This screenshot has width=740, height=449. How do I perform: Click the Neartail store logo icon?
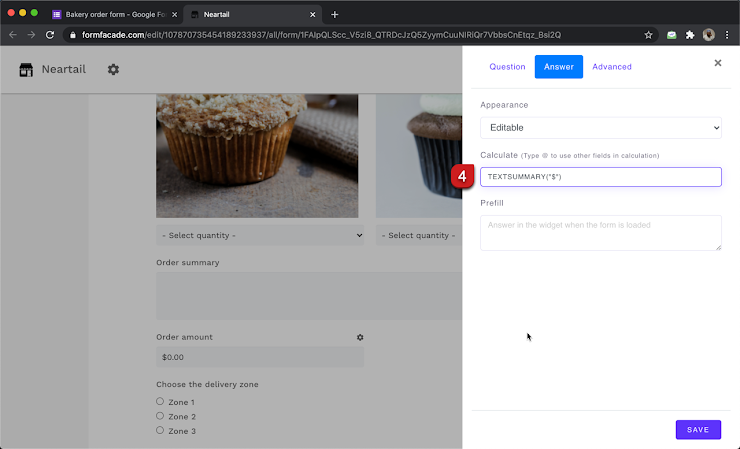click(26, 70)
